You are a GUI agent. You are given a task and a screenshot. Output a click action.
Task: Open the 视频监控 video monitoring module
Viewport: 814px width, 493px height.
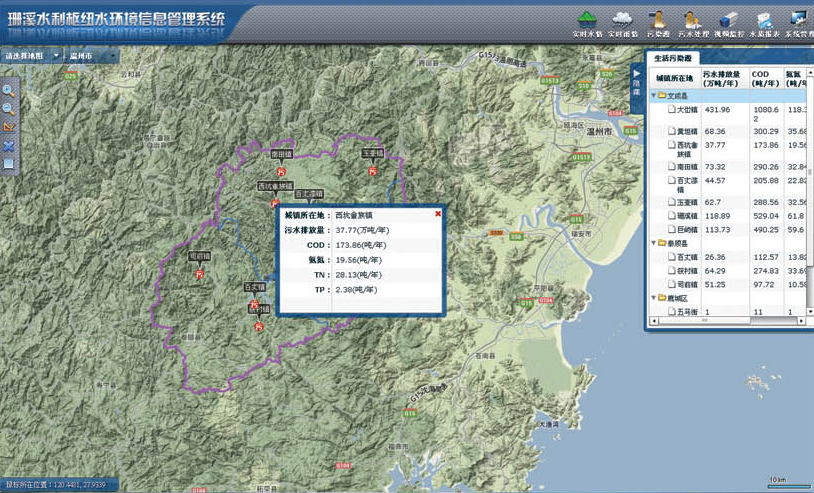pyautogui.click(x=728, y=23)
